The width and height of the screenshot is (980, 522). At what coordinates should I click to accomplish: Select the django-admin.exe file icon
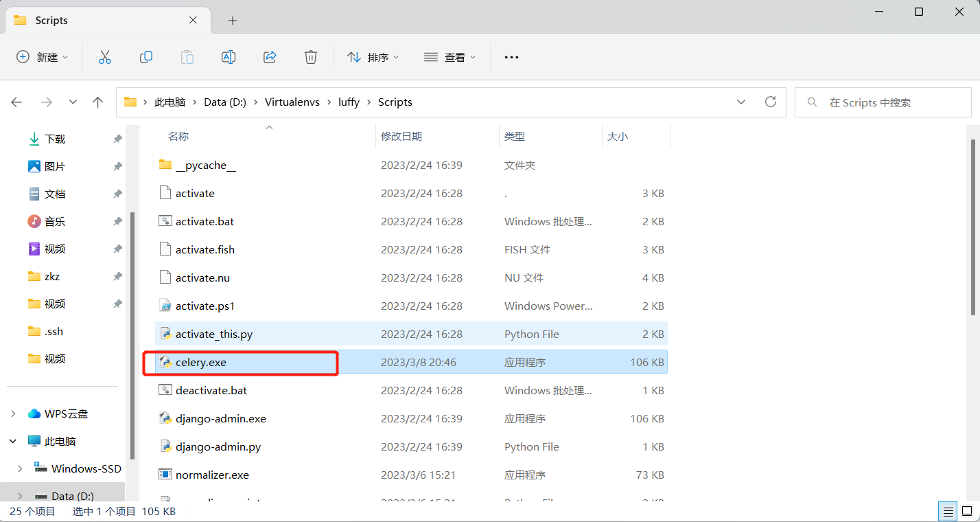pyautogui.click(x=165, y=418)
